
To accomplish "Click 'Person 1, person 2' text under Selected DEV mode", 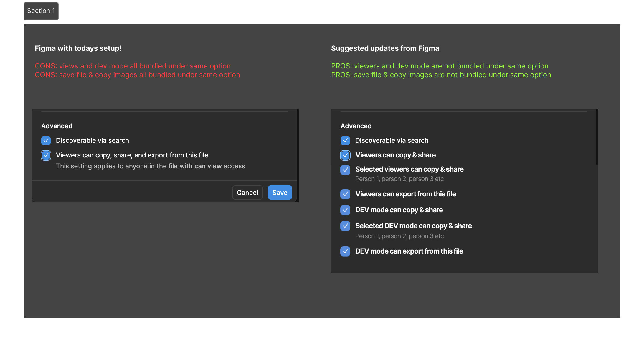I will tap(399, 236).
